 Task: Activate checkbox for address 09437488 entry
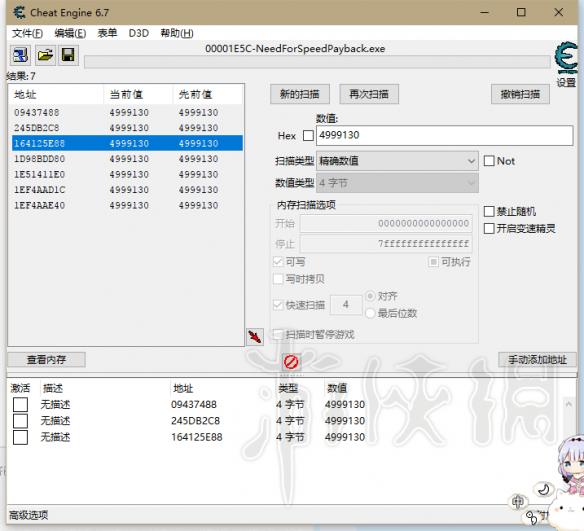coord(20,404)
